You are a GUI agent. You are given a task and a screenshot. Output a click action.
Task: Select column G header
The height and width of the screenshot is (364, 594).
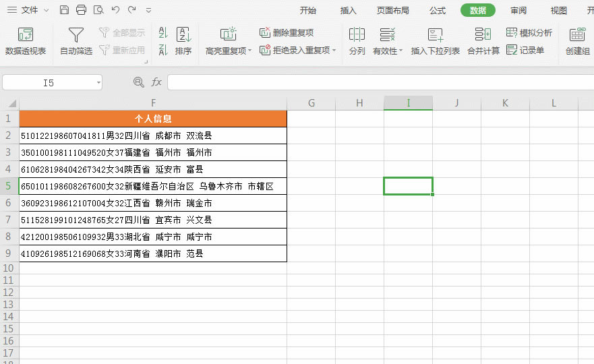[x=311, y=102]
